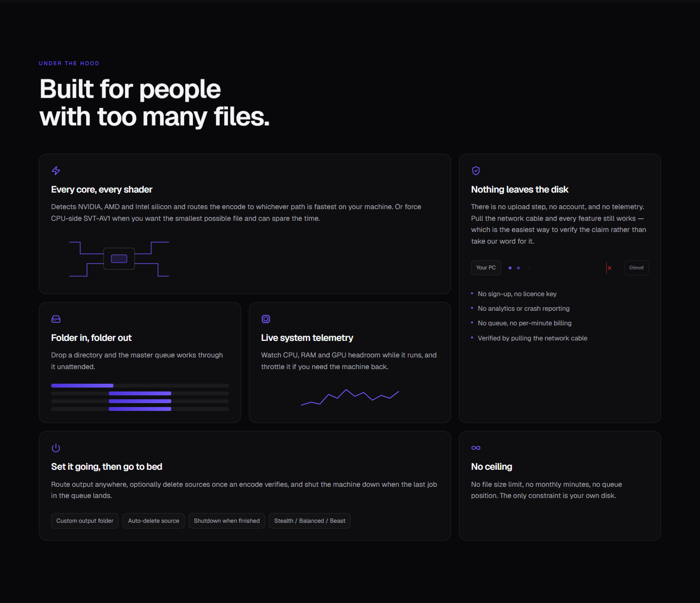
Task: Click the power icon above Set it going
Action: (56, 448)
